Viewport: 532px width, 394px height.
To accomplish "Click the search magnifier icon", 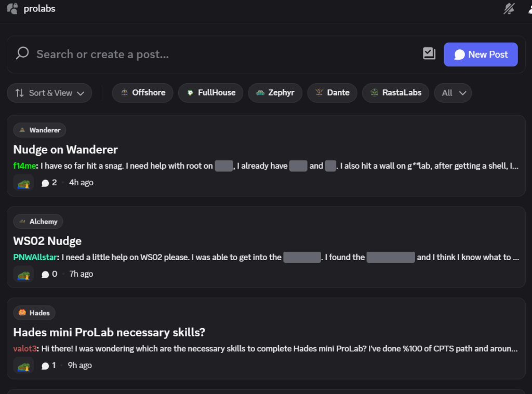I will tap(22, 53).
